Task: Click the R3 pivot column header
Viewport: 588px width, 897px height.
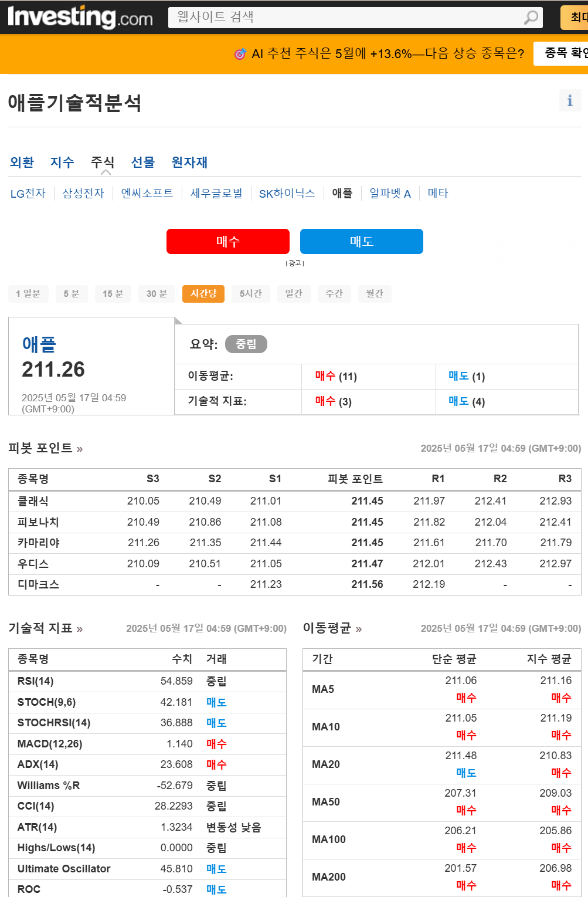Action: tap(565, 479)
